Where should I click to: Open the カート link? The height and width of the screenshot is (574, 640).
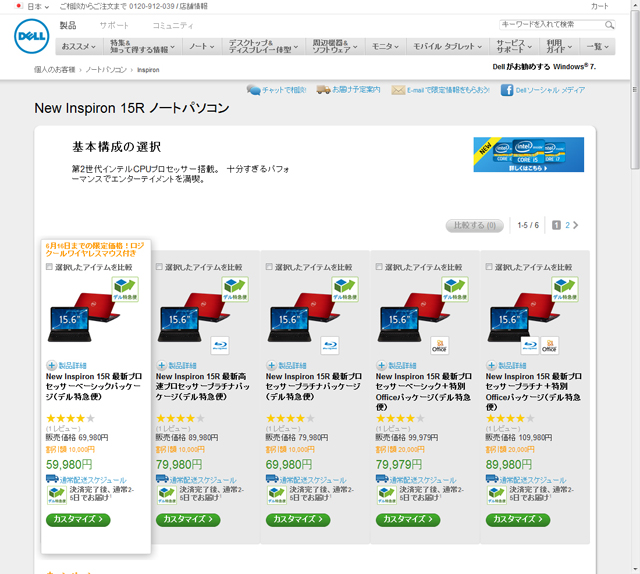(x=600, y=6)
